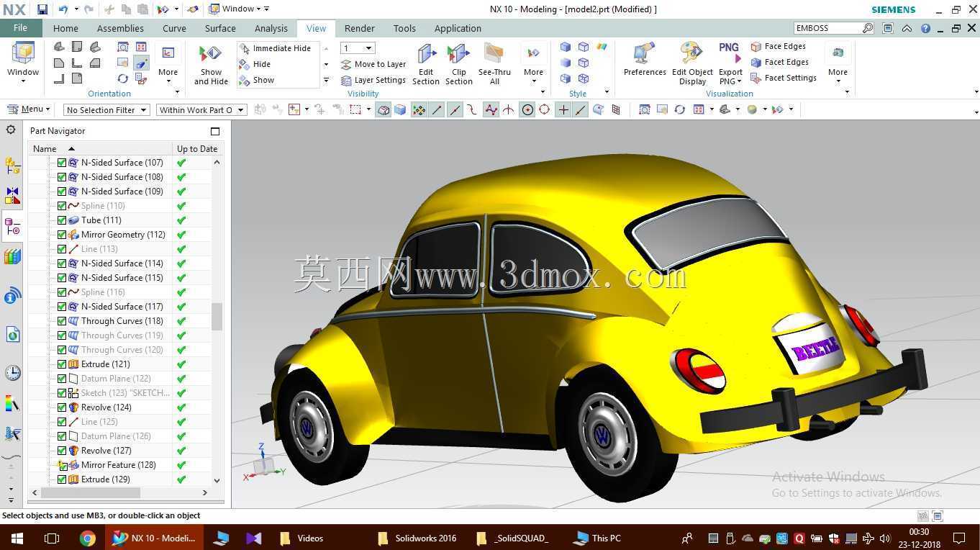Open the Menu dropdown
Image resolution: width=980 pixels, height=550 pixels.
[29, 109]
